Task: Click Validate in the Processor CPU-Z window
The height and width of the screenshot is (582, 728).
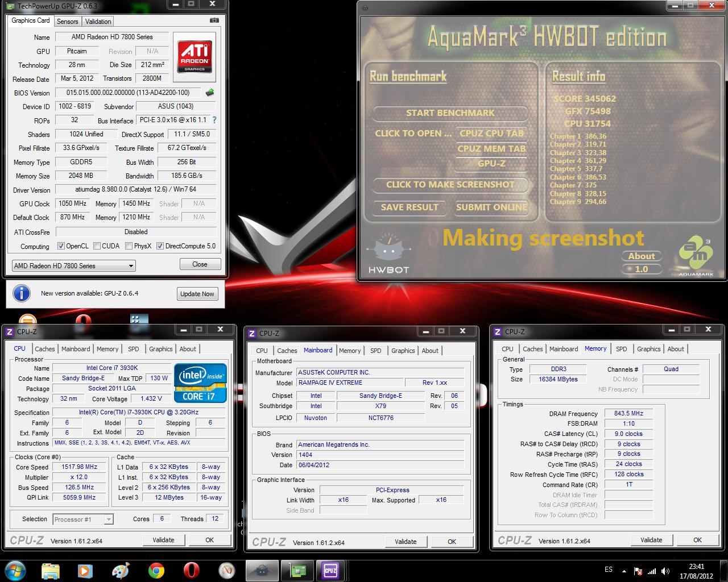Action: click(163, 540)
